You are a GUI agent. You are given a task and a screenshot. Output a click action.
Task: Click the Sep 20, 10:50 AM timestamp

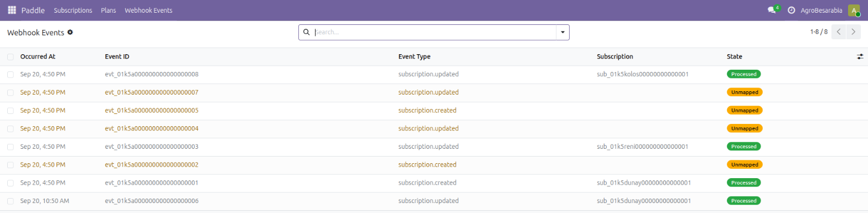[44, 201]
